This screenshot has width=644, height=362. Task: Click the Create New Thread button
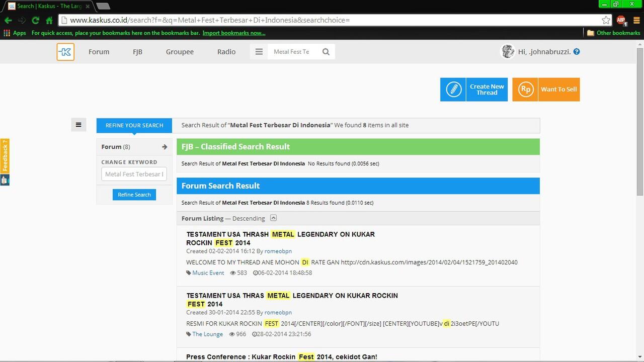click(474, 89)
